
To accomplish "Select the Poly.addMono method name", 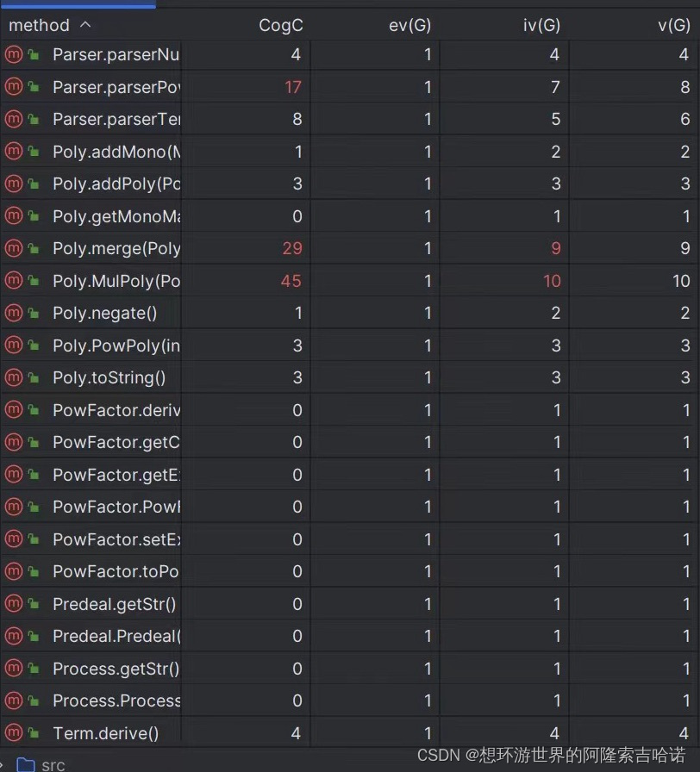I will (116, 152).
